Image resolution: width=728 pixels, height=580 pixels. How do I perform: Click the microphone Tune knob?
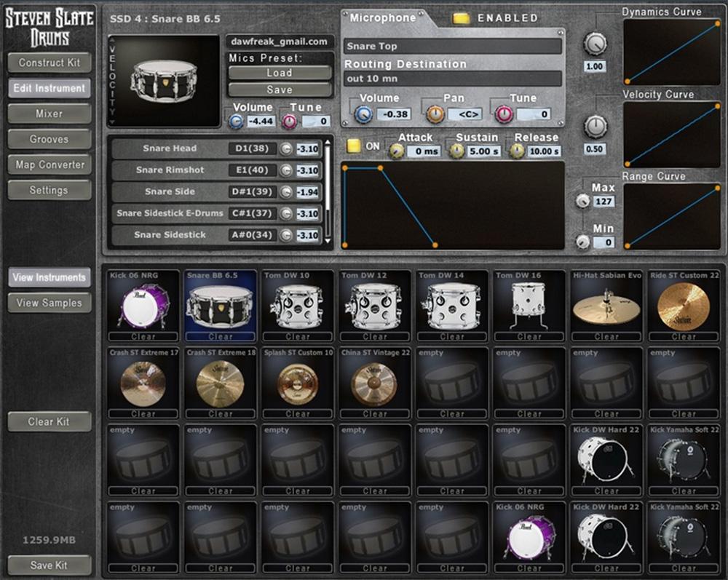pos(505,114)
